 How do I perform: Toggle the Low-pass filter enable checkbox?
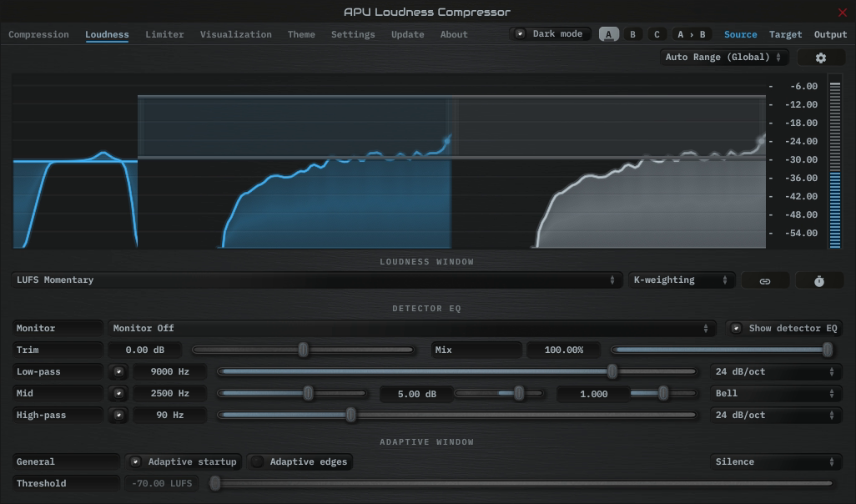[x=118, y=372]
